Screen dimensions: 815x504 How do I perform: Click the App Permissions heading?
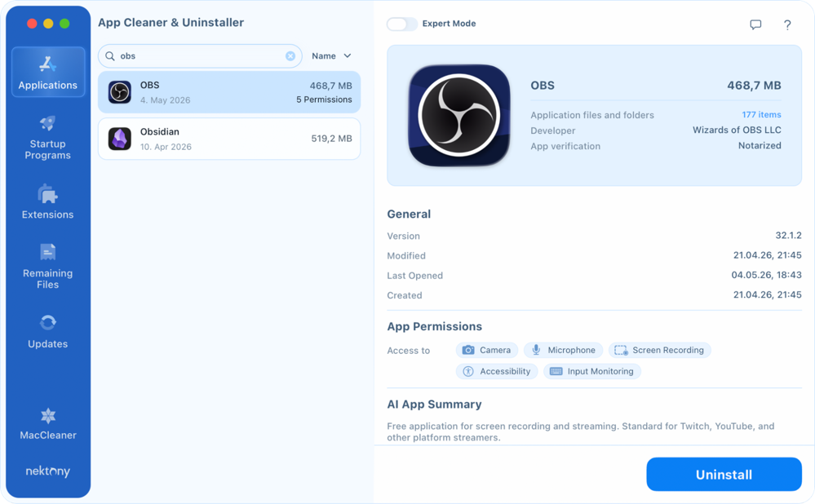pyautogui.click(x=435, y=326)
